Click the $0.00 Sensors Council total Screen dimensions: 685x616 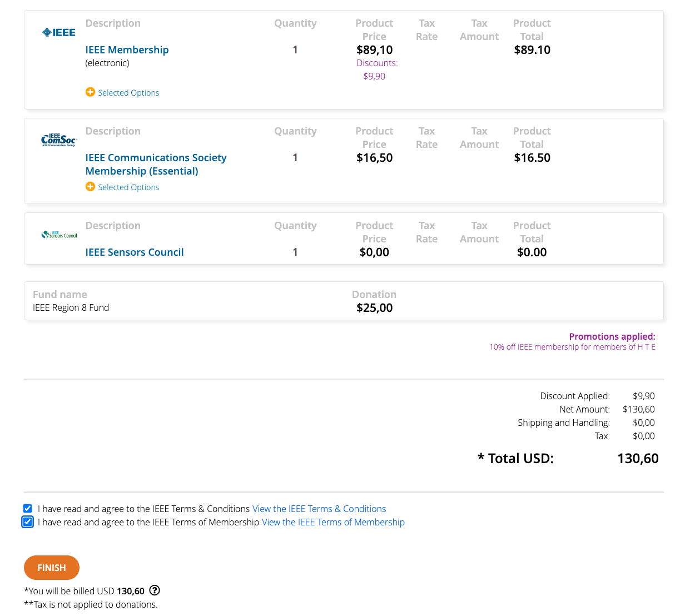[532, 252]
